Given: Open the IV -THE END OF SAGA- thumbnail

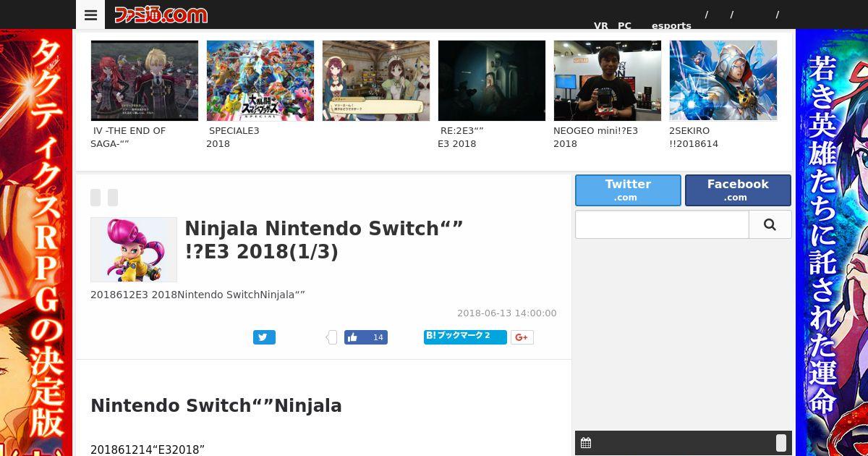Looking at the screenshot, I should 145,80.
